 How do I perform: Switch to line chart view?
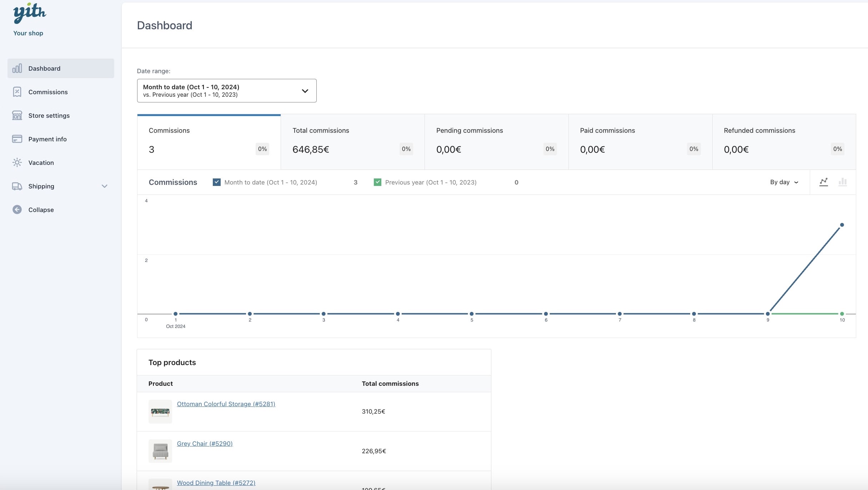click(823, 182)
